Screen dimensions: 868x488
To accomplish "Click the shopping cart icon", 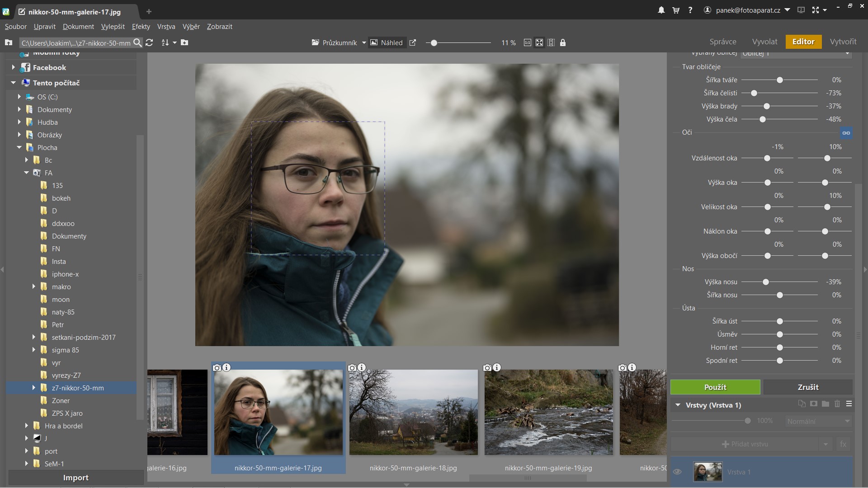I will tap(676, 10).
